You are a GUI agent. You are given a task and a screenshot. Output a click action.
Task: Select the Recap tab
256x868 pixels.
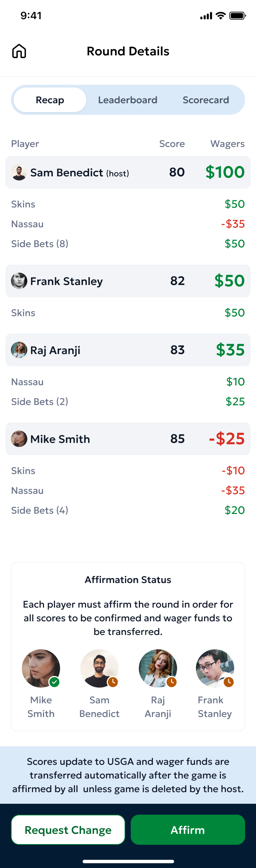point(49,100)
